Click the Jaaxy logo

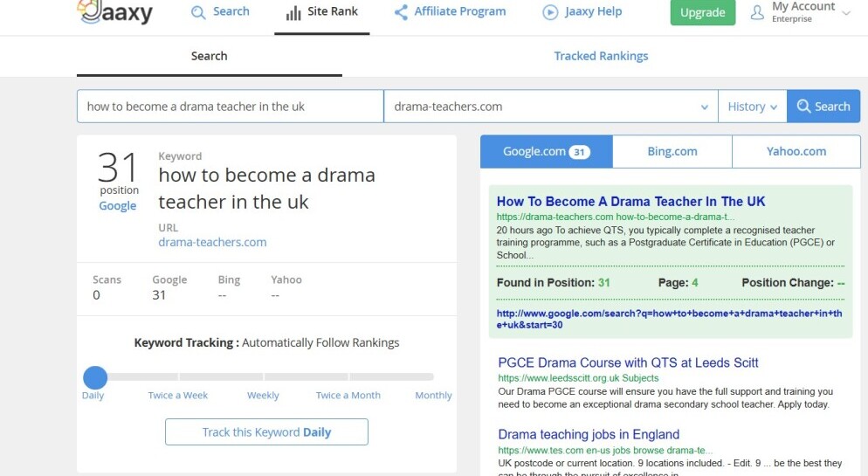pos(115,12)
